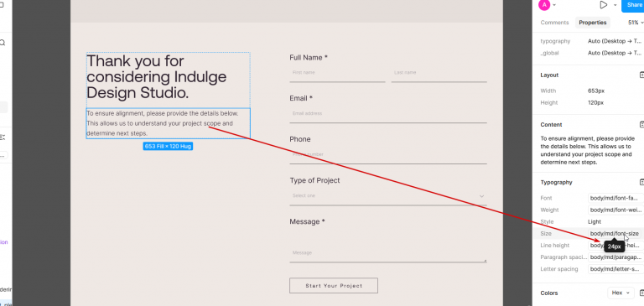Viewport: 644px width, 306px height.
Task: Open the Type of Project select dropdown
Action: (x=388, y=196)
